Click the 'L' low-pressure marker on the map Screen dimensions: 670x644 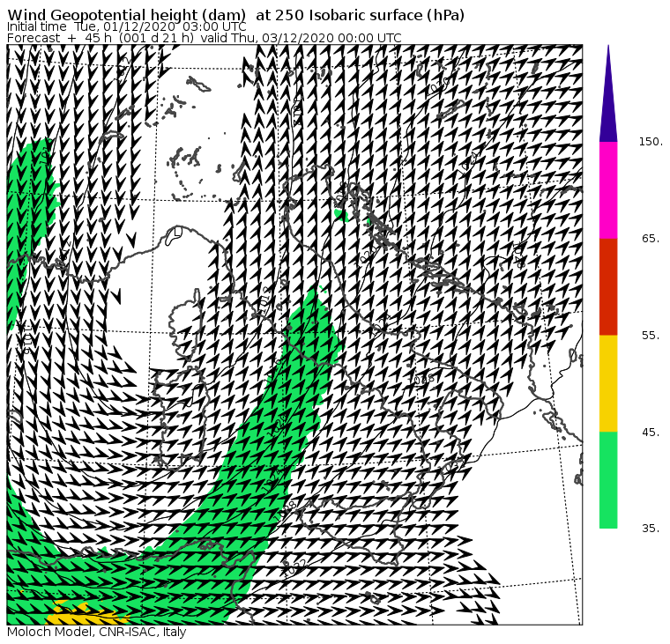coord(178,233)
